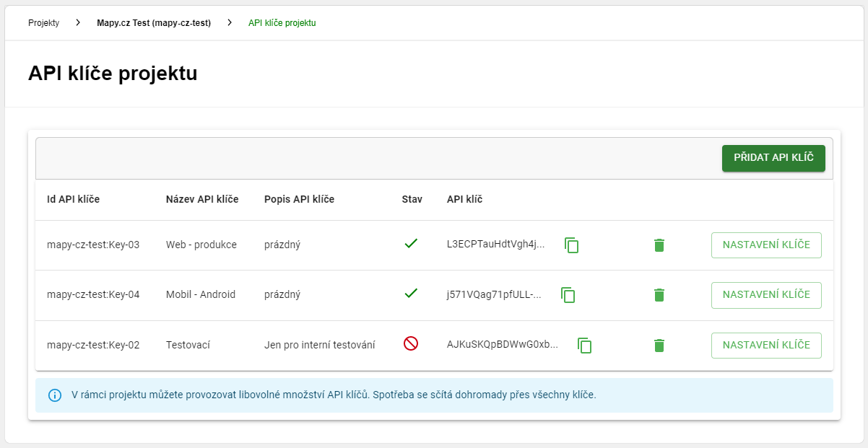
Task: Open Nastavení klíče for Mobil - Android
Action: click(x=766, y=294)
